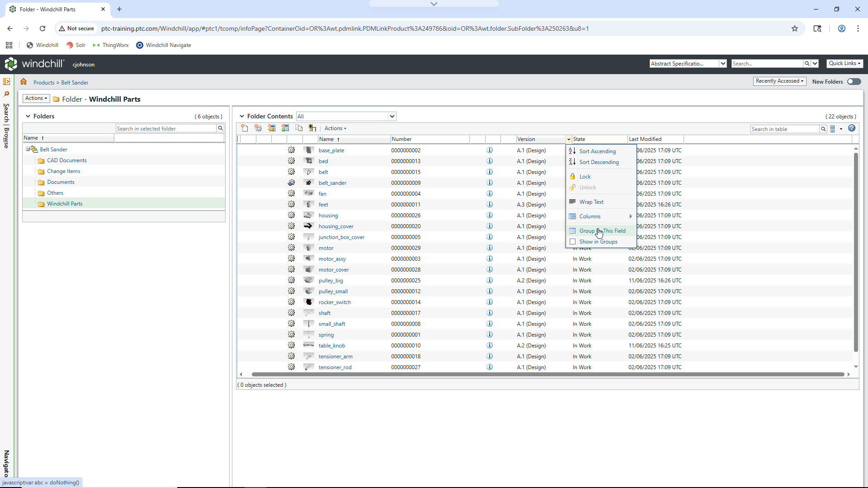Choose Sort Ascending in the column menu
This screenshot has width=868, height=488.
[x=601, y=151]
